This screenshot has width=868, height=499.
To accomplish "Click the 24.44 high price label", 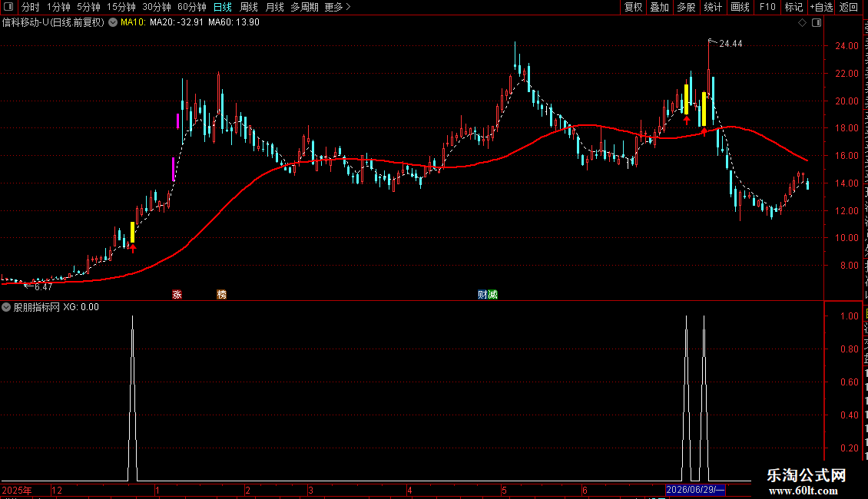I will (x=731, y=44).
